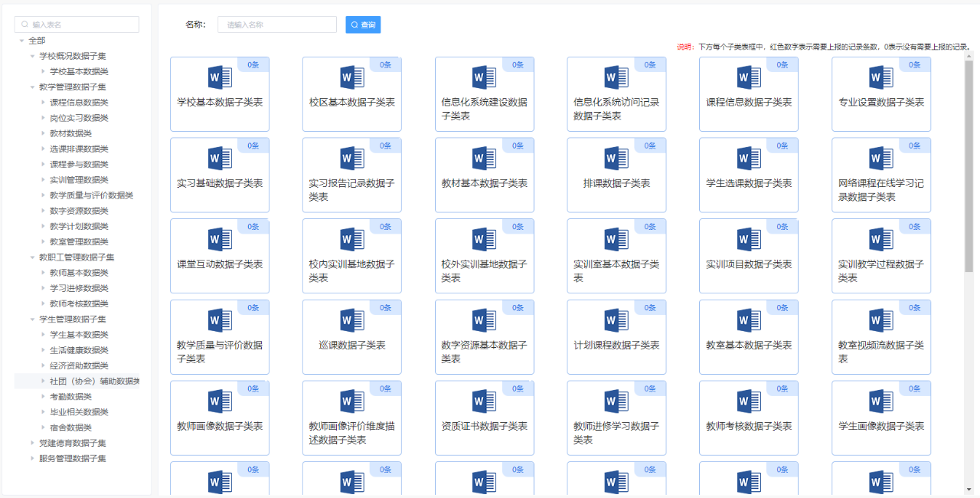Select 学习进修数据类 in the tree
The image size is (980, 498).
79,288
